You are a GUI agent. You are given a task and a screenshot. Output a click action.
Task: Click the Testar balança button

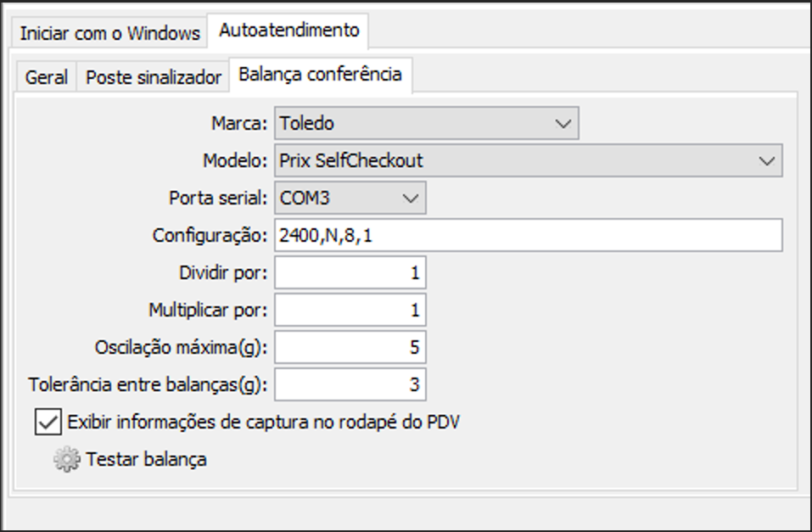[131, 460]
